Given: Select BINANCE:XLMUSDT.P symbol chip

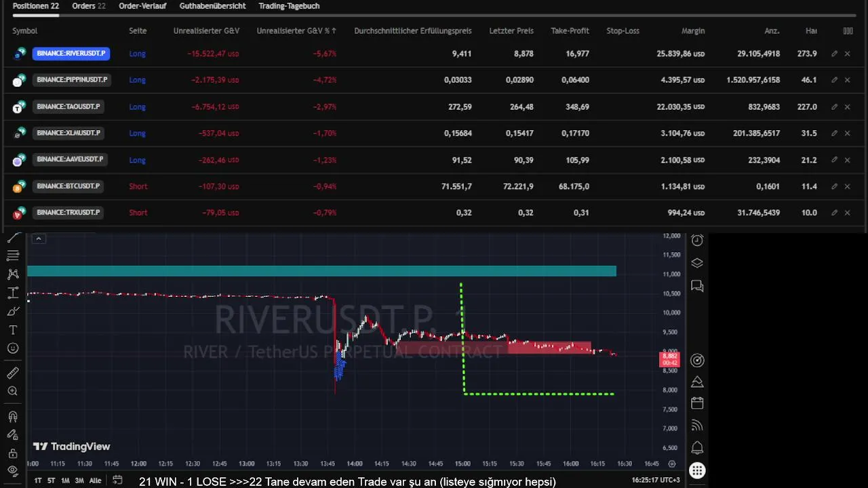Looking at the screenshot, I should coord(68,133).
